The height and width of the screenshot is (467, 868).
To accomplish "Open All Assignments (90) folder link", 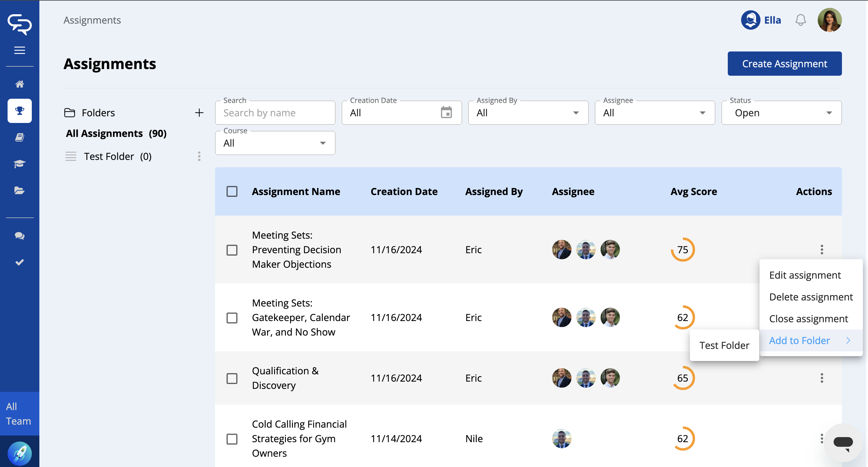I will point(116,134).
